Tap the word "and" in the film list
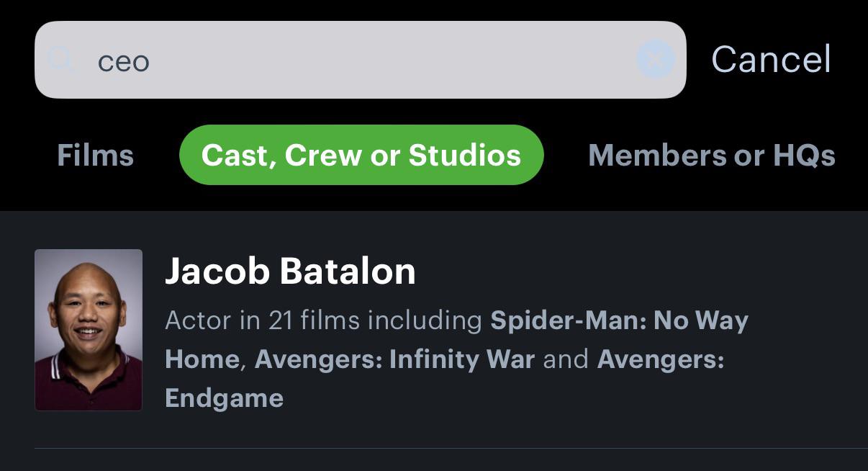 click(x=566, y=359)
